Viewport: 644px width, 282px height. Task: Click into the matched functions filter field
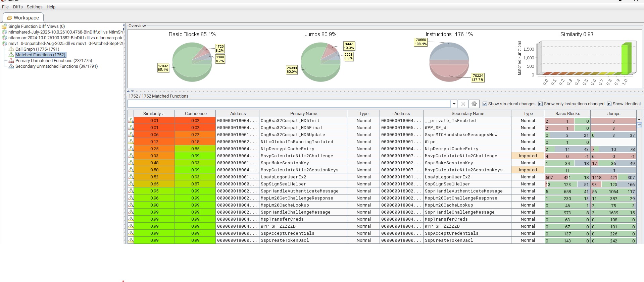[289, 104]
